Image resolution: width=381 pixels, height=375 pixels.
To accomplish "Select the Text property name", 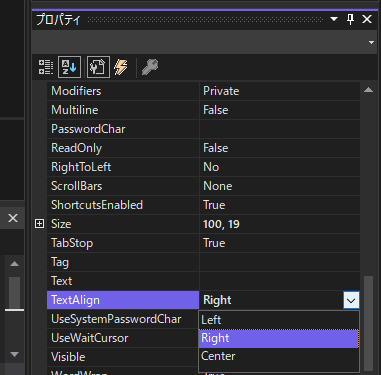I will 123,281.
